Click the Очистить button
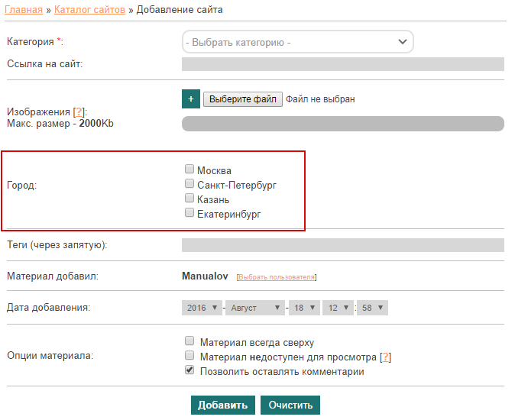Screen dimensions: 515x420 (290, 405)
